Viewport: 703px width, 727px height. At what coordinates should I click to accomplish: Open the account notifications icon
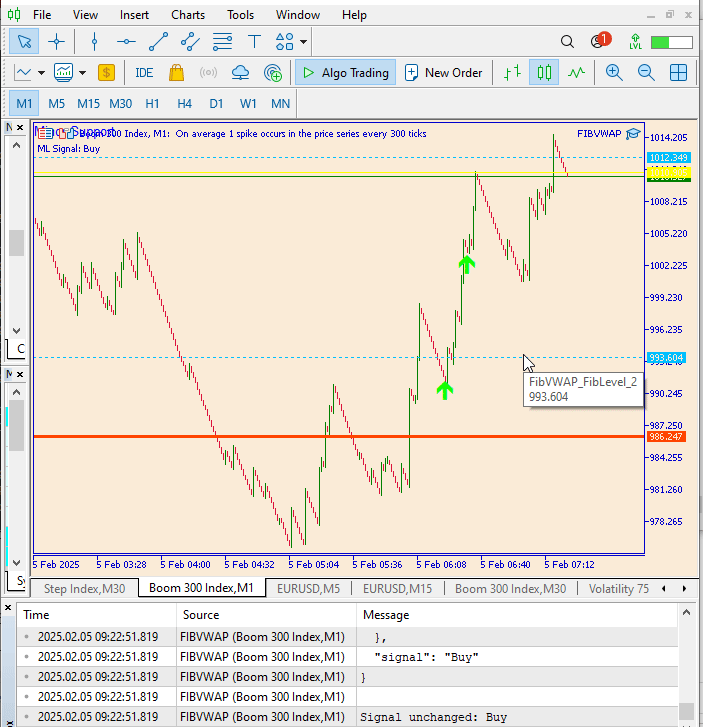click(600, 41)
